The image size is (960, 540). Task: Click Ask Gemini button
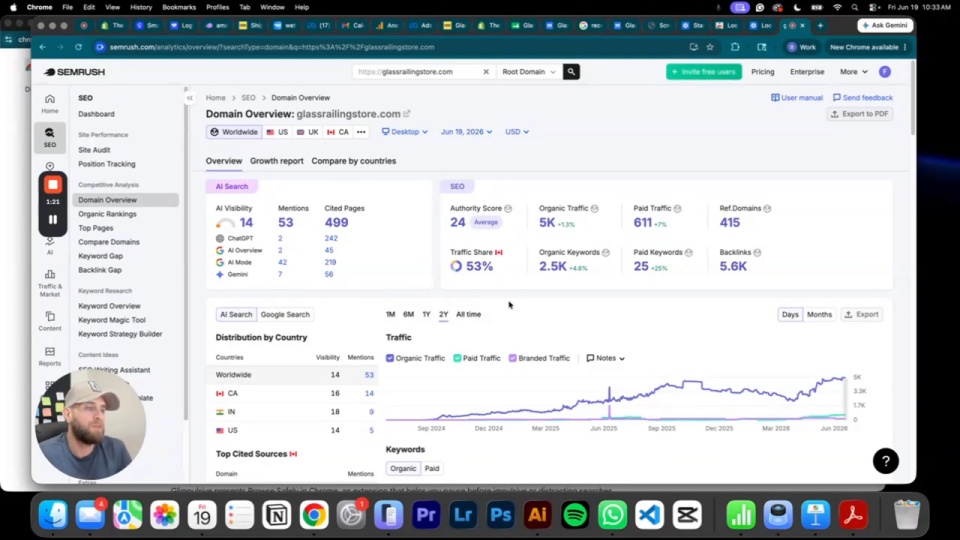[885, 26]
